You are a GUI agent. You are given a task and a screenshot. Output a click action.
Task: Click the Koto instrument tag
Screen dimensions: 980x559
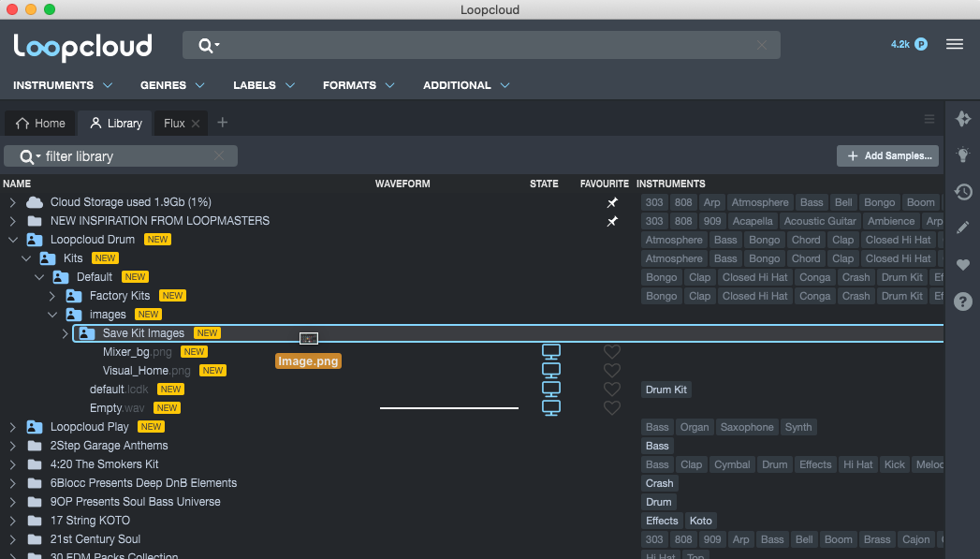(x=701, y=521)
